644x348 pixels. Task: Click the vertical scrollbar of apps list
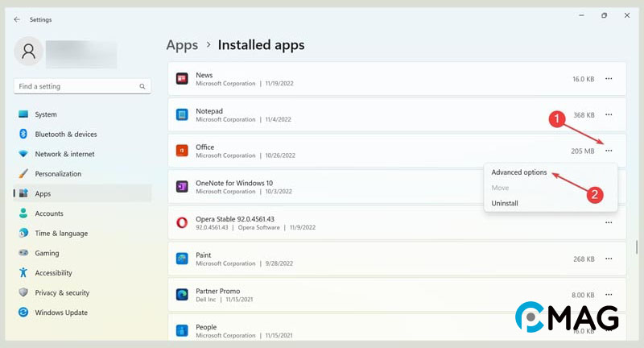(x=637, y=246)
